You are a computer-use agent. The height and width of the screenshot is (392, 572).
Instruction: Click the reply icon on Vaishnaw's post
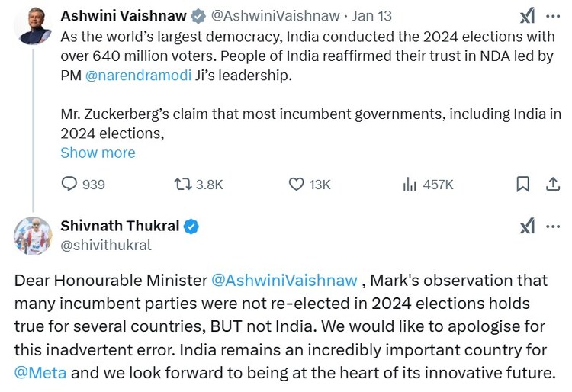pyautogui.click(x=70, y=184)
